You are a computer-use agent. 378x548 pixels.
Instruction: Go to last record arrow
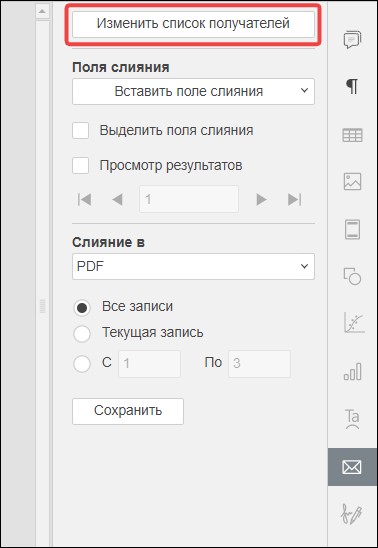pyautogui.click(x=294, y=200)
